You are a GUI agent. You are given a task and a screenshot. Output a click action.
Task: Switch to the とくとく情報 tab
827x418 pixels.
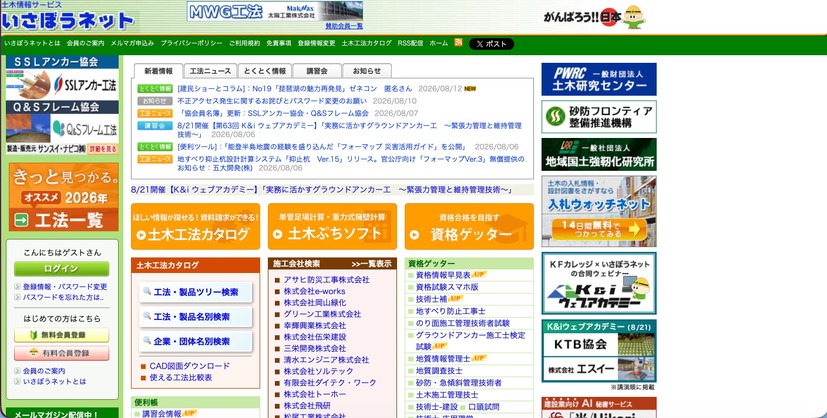coord(264,71)
